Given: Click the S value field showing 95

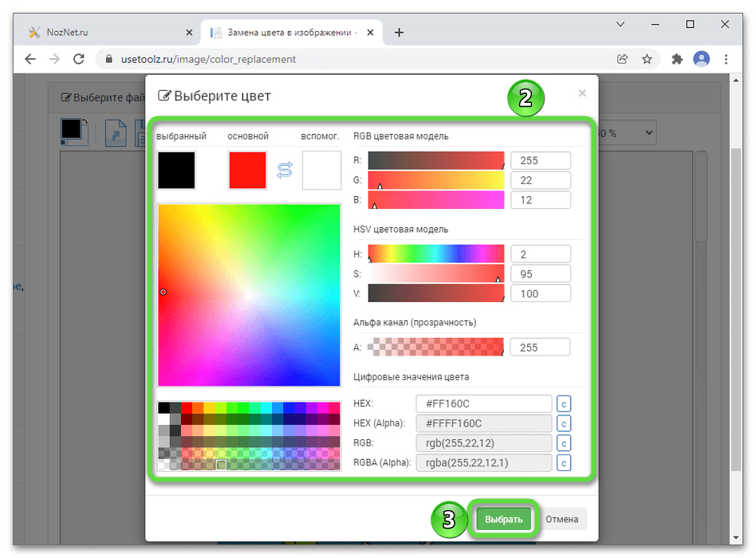Looking at the screenshot, I should (x=541, y=273).
